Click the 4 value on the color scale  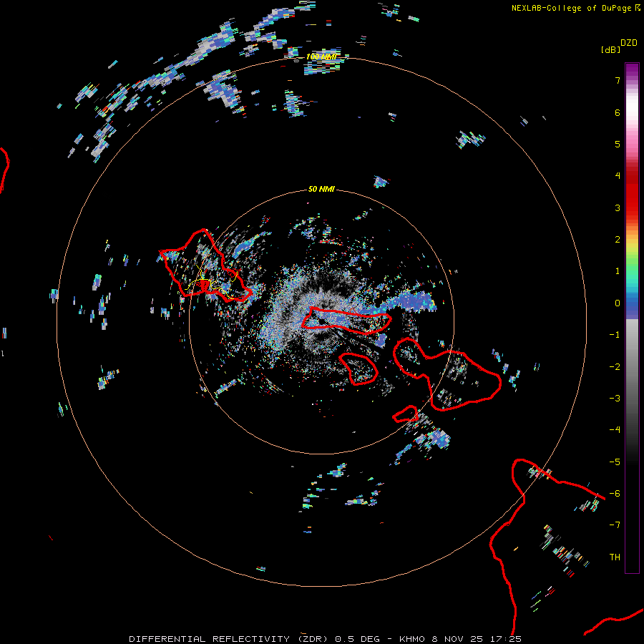point(618,176)
